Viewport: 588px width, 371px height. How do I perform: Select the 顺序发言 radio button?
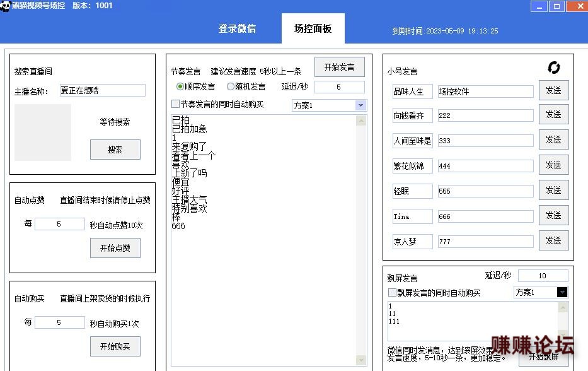tap(180, 86)
